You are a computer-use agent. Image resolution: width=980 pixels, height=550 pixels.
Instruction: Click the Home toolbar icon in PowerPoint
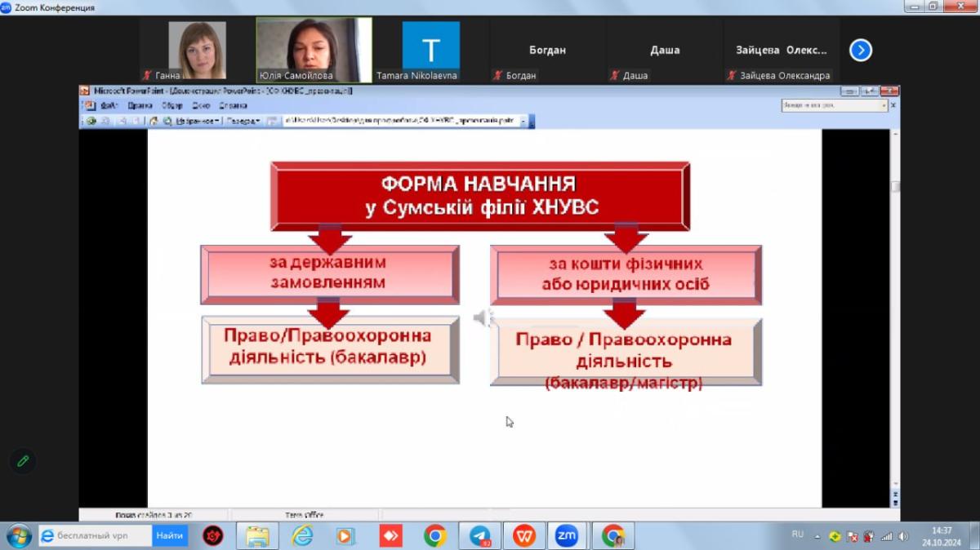tap(154, 121)
